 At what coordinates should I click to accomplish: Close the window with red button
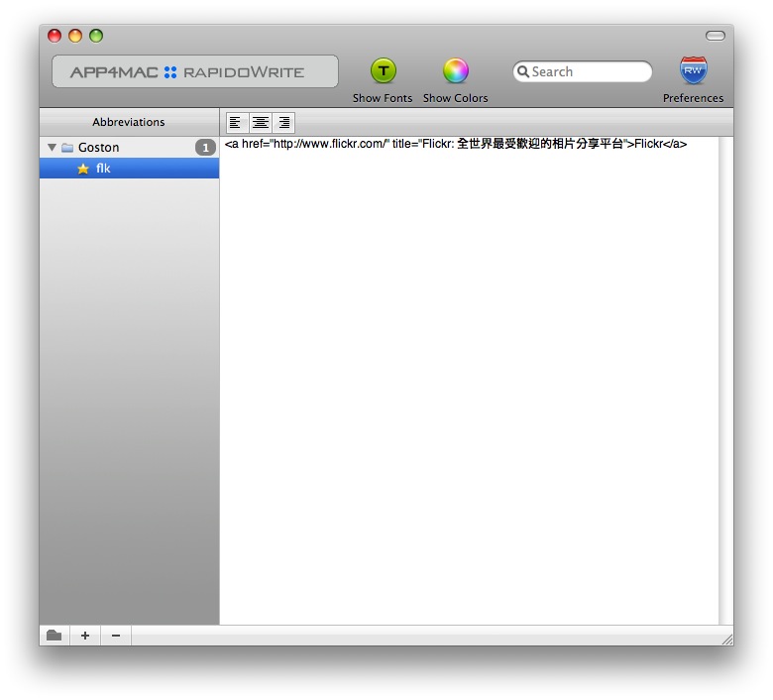point(55,36)
